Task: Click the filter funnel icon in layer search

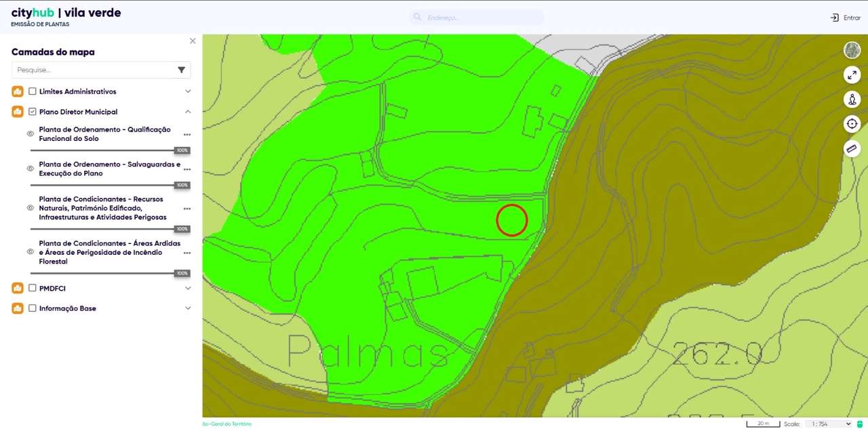Action: pos(182,70)
